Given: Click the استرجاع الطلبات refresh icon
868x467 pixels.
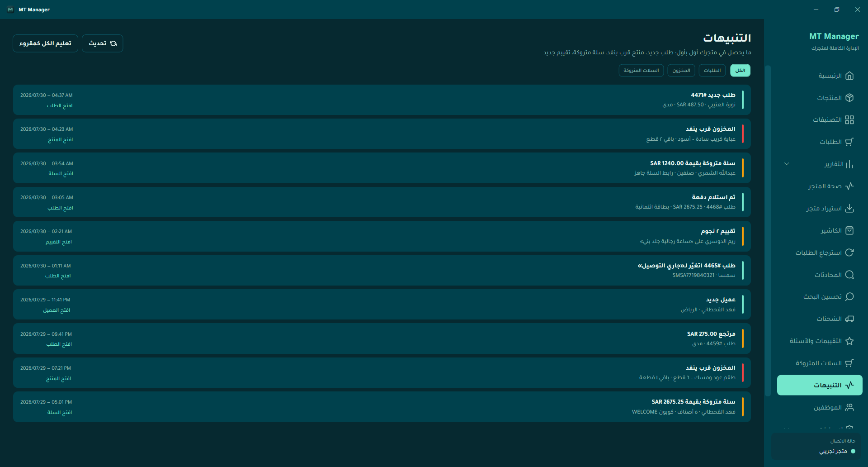Looking at the screenshot, I should (849, 253).
